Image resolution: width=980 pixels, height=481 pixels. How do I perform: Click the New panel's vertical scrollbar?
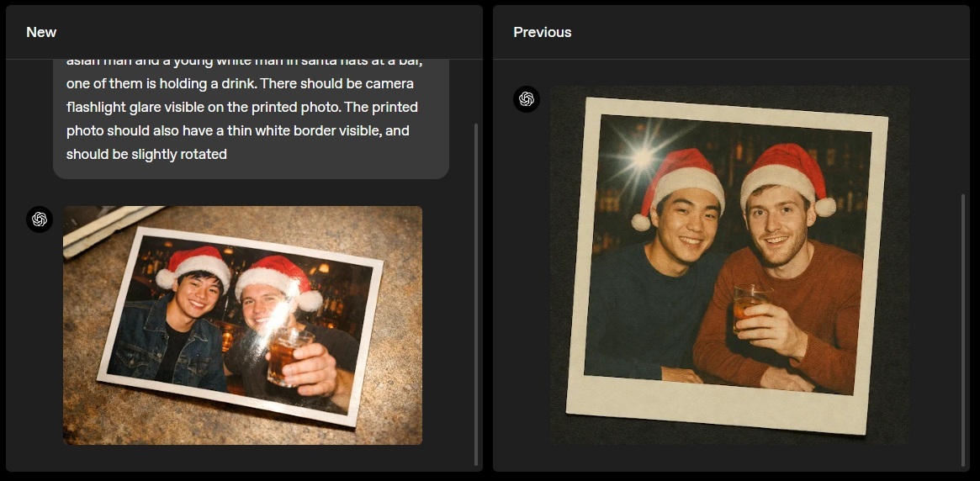click(475, 294)
